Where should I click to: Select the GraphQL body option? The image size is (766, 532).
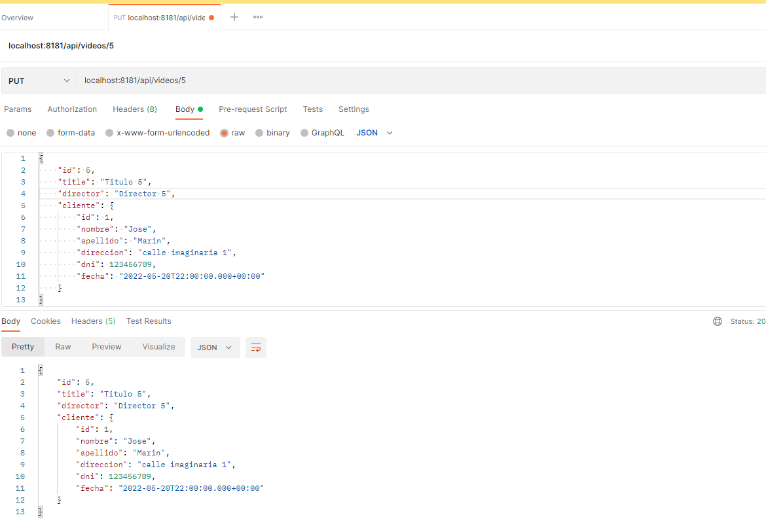point(304,132)
